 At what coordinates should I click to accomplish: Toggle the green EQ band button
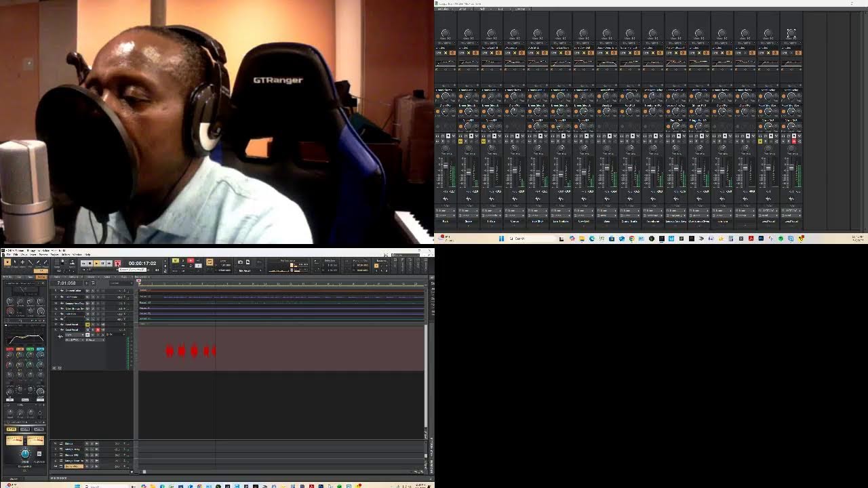[30, 349]
